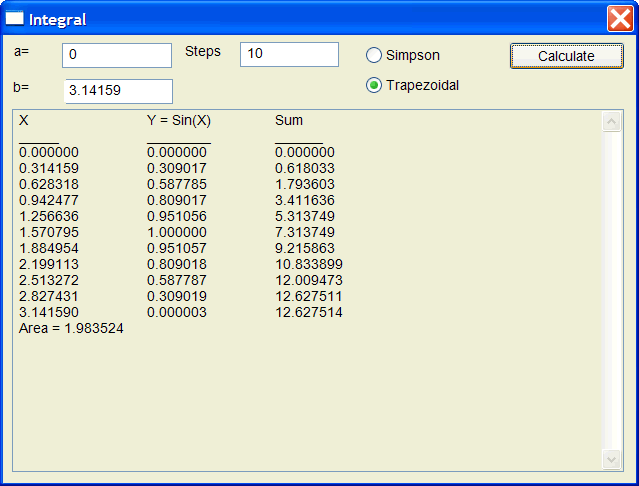Click the Steps label
The width and height of the screenshot is (639, 486).
203,52
